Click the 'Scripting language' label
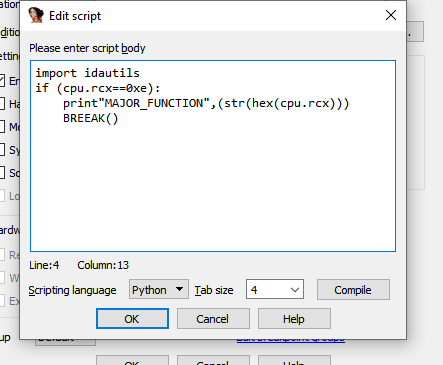443x365 pixels. (x=72, y=290)
